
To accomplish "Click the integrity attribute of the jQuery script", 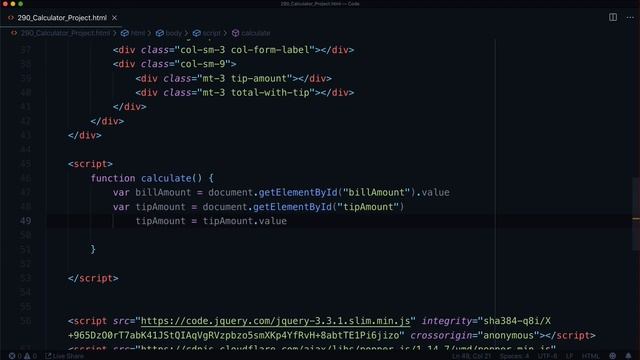I will coord(486,321).
